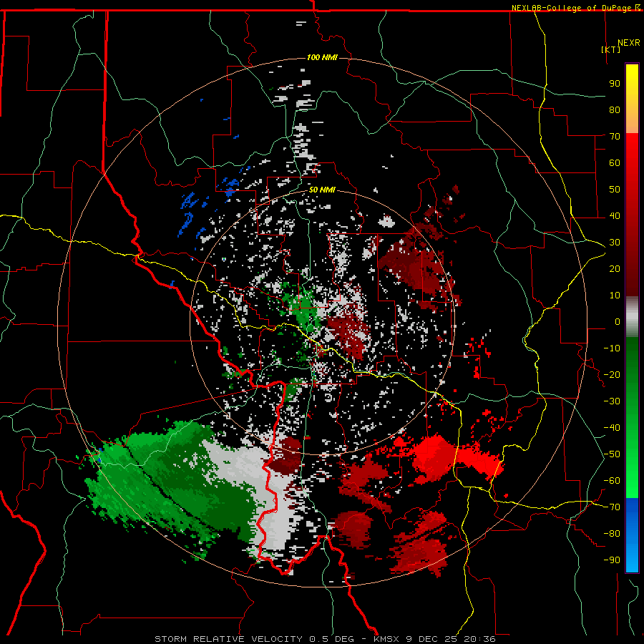Click the -20 value on velocity scale
Image resolution: width=644 pixels, height=644 pixels.
(612, 375)
